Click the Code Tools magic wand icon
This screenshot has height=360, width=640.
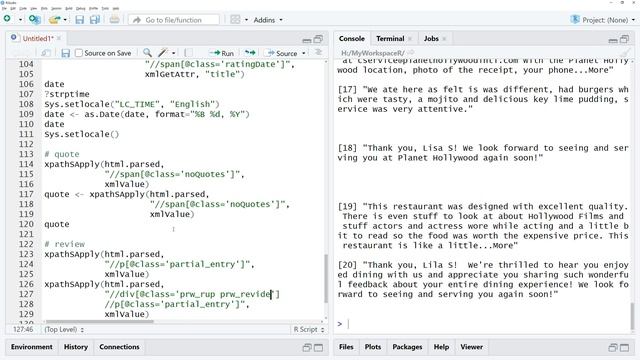(x=163, y=53)
